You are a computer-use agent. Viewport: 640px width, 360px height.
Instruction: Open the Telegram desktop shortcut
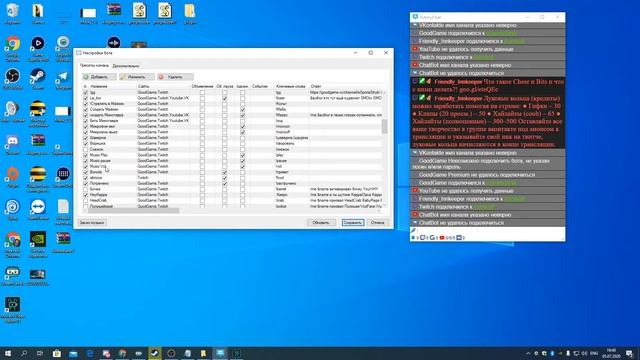point(63,79)
